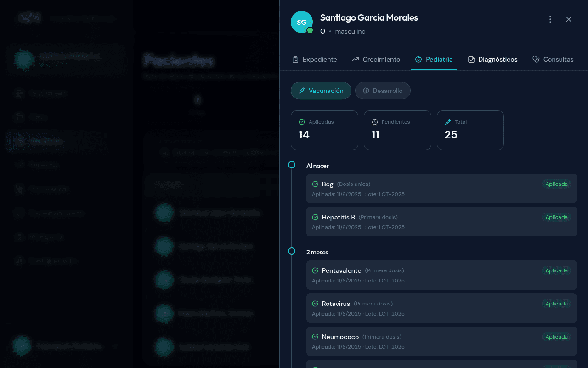Click the SG patient avatar
The image size is (588, 368).
click(x=302, y=22)
